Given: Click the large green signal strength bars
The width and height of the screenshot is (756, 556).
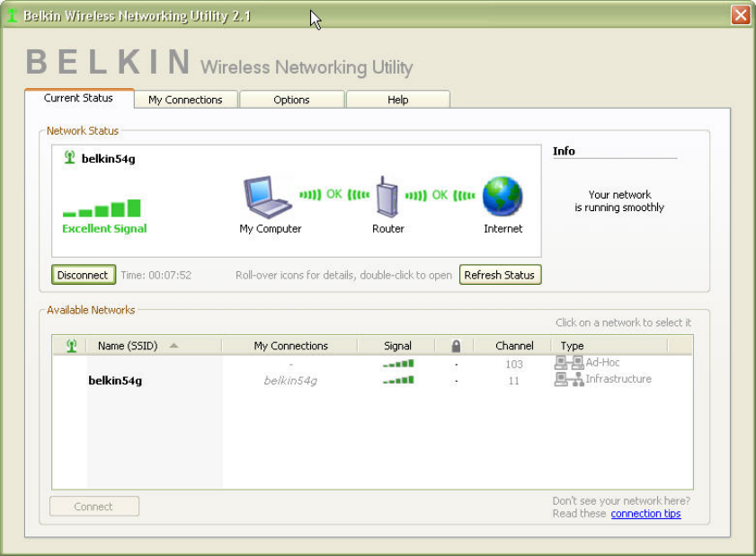Looking at the screenshot, I should coord(102,208).
